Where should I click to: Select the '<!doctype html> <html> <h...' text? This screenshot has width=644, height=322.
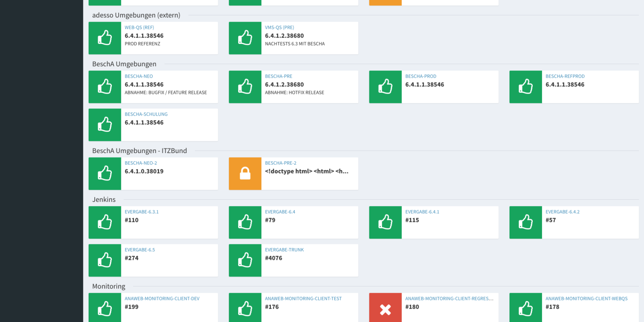pyautogui.click(x=307, y=172)
